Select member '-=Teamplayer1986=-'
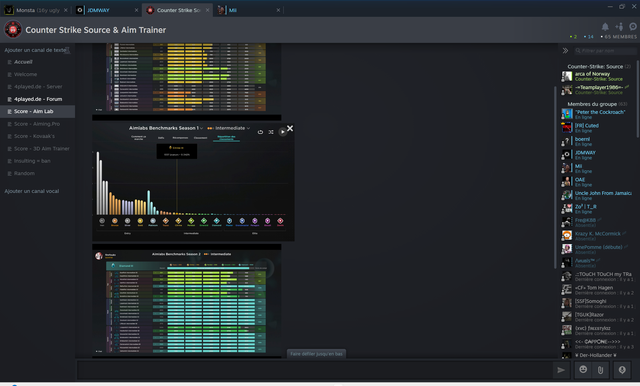640x386 pixels. [598, 90]
